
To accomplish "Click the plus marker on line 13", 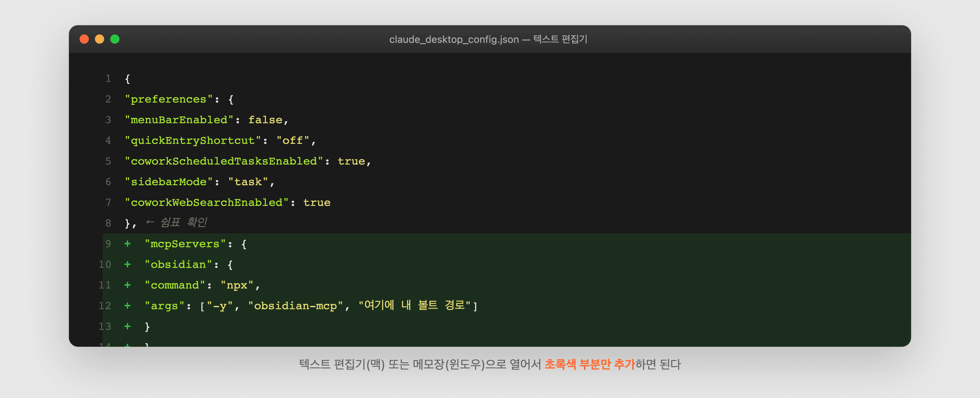I will tap(127, 326).
